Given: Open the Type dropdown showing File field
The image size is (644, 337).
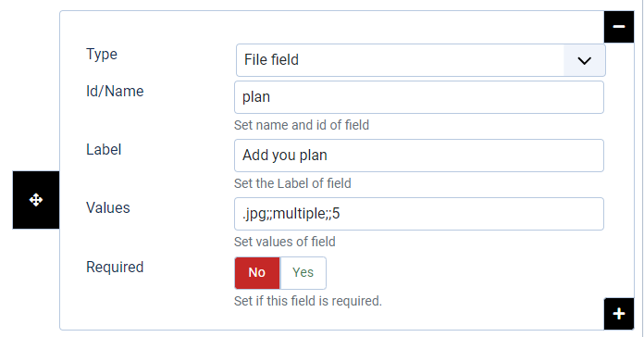Looking at the screenshot, I should tap(421, 60).
